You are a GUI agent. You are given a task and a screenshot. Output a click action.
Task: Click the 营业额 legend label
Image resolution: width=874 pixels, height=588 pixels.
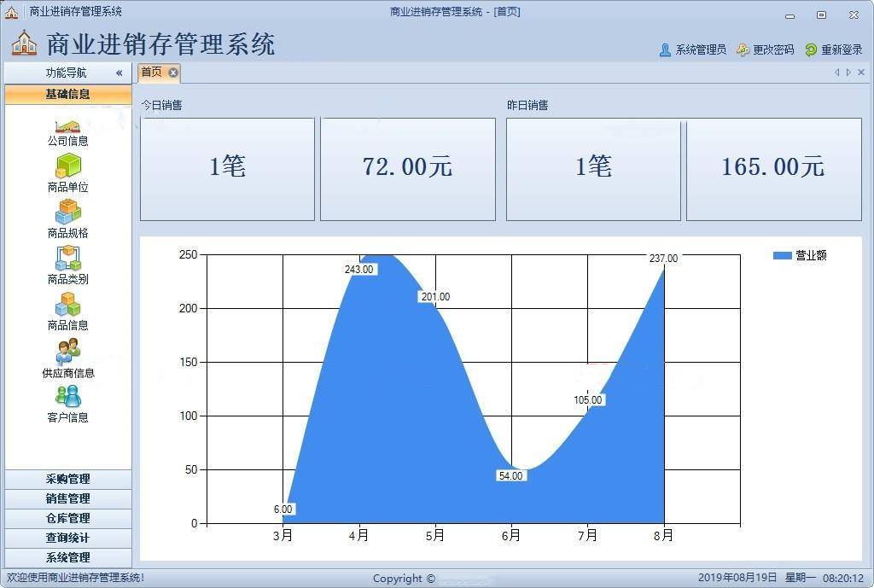click(811, 255)
